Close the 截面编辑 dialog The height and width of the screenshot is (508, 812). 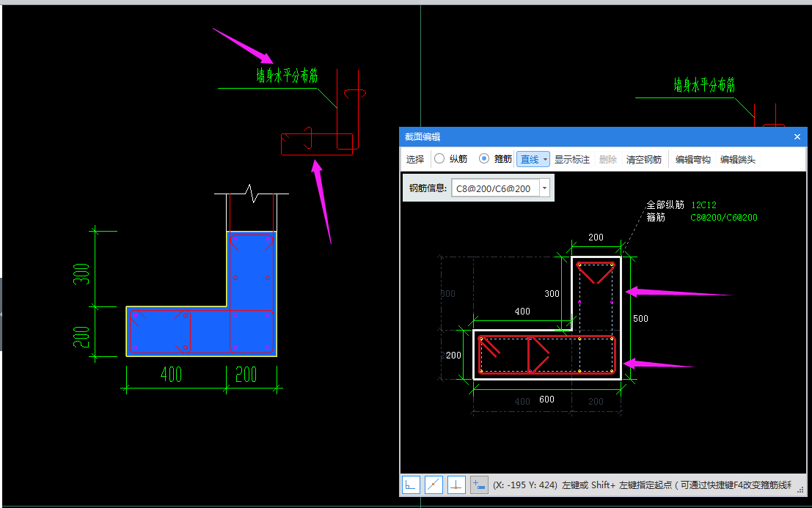coord(797,136)
